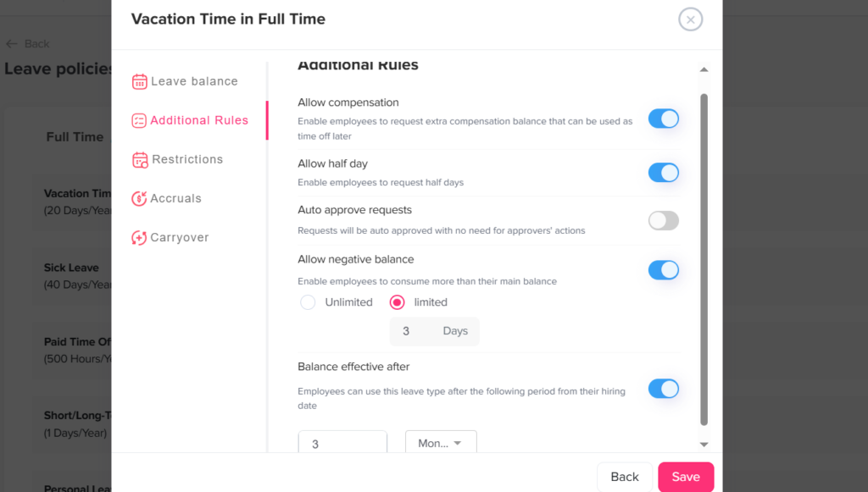Save the leave policy changes
The width and height of the screenshot is (868, 492).
point(686,477)
